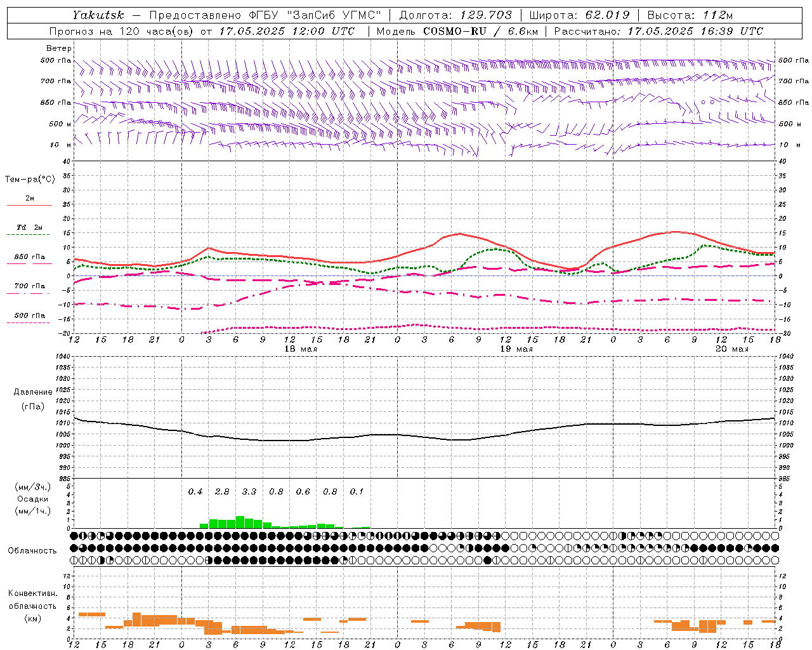Click the '(км)' convective cloud unit label
812x650 pixels.
pyautogui.click(x=33, y=618)
